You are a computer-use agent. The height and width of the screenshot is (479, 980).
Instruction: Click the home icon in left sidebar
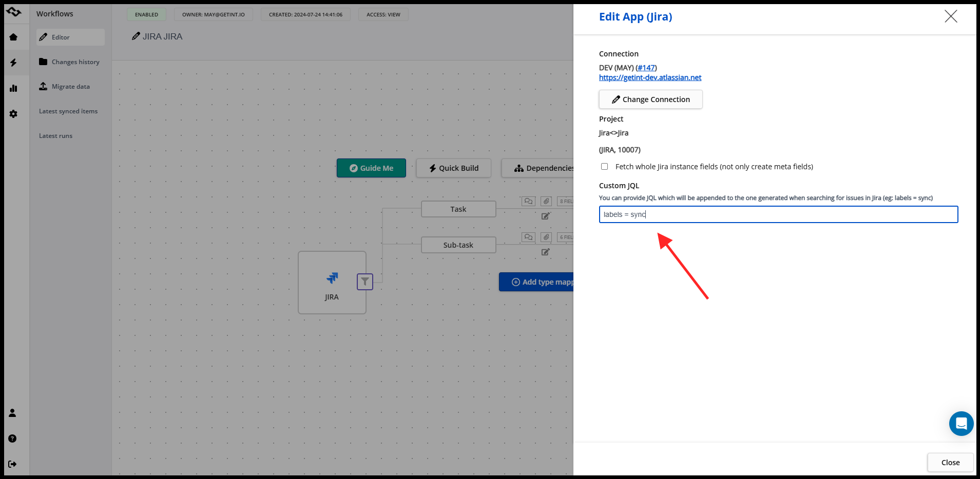(13, 37)
